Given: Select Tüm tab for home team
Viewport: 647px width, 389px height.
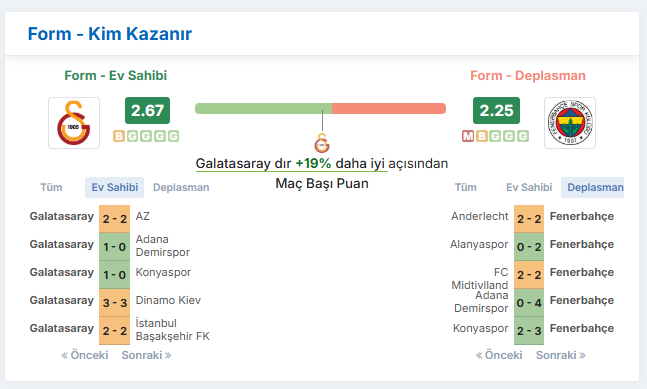Looking at the screenshot, I should [51, 187].
